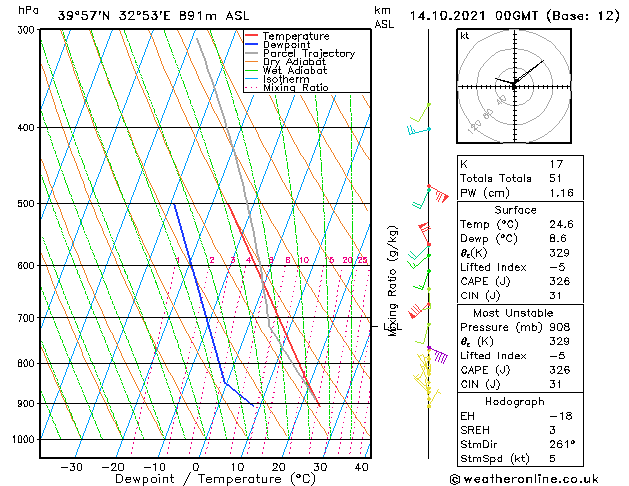The image size is (629, 486).
Task: Click the Mixing Ratio legend entry
Action: (287, 87)
